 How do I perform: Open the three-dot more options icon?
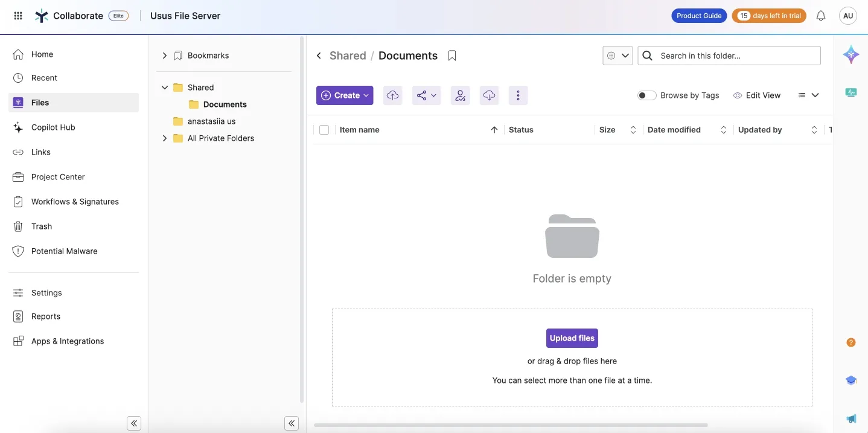click(x=518, y=95)
